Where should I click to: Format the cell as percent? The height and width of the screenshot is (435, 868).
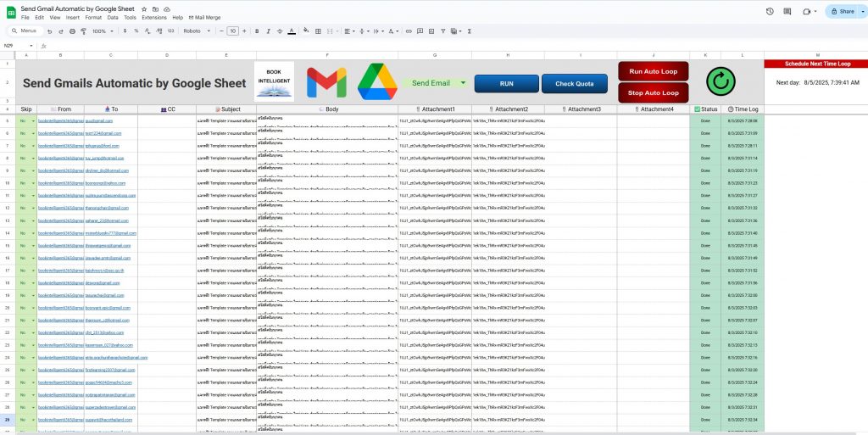pos(136,31)
